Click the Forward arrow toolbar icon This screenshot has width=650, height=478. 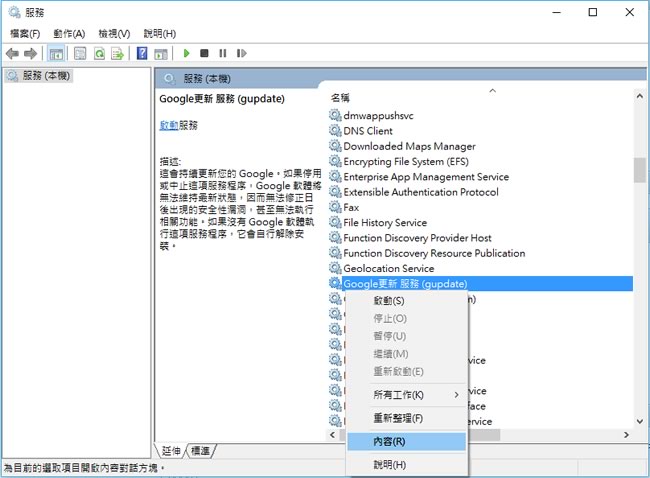[30, 53]
